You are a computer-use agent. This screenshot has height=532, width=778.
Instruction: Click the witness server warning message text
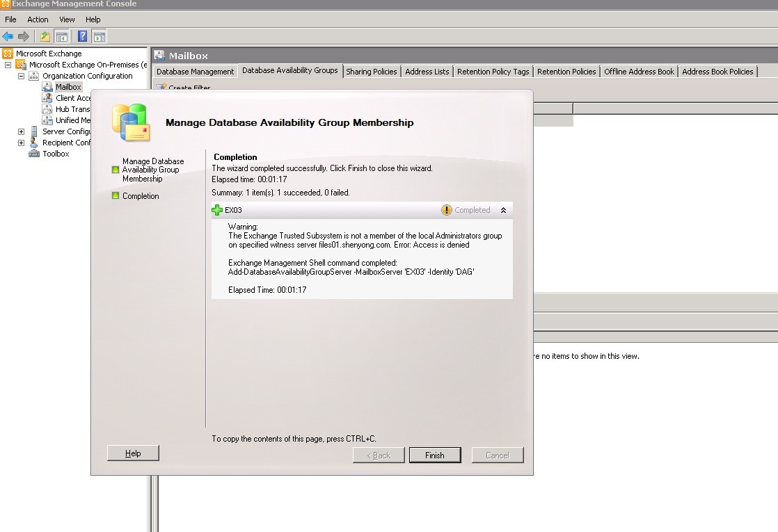coord(365,240)
